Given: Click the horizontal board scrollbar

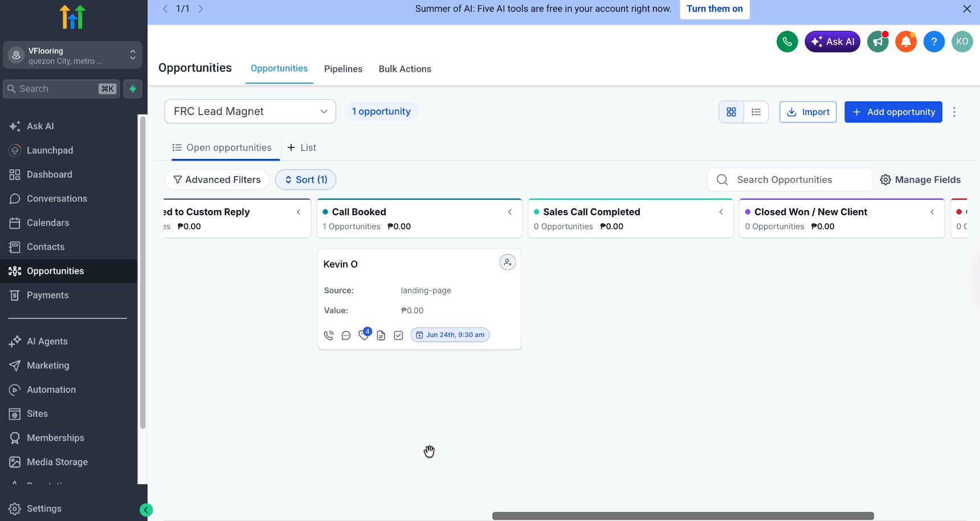Looking at the screenshot, I should 683,516.
